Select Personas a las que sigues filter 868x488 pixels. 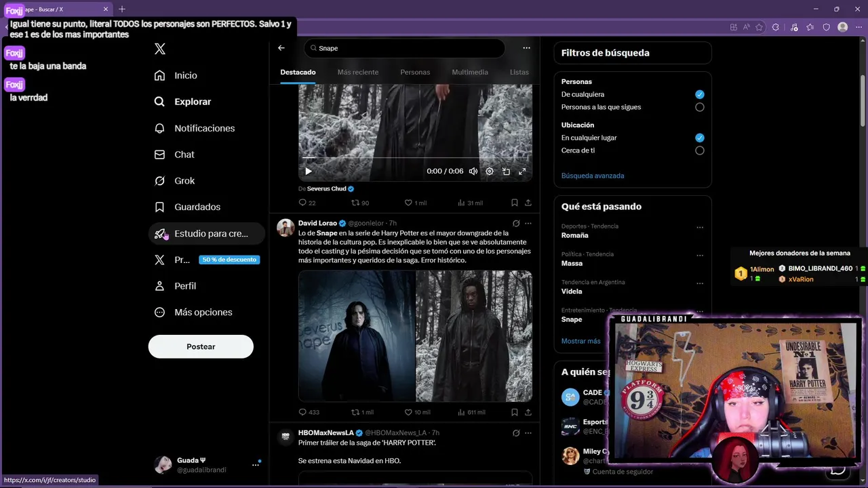click(699, 107)
